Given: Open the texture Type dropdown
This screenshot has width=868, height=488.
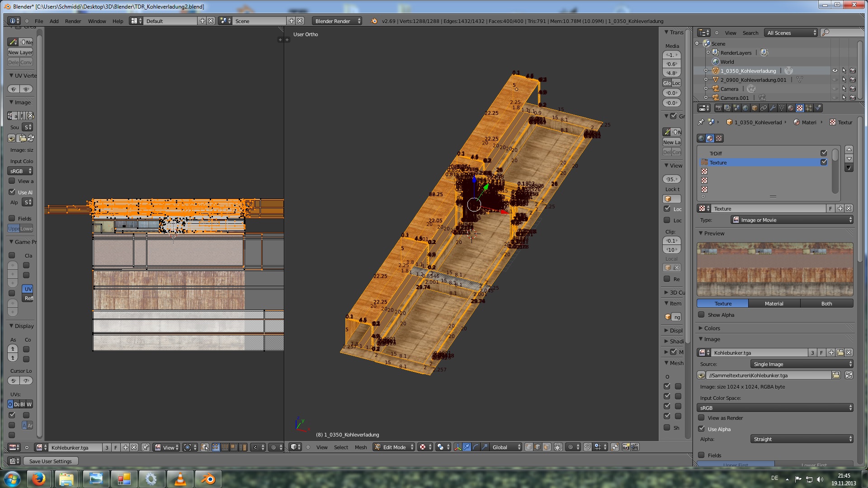Looking at the screenshot, I should (792, 220).
